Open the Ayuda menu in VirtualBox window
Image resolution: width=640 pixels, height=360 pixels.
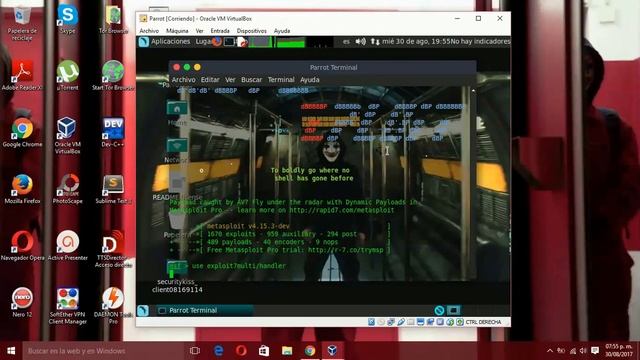tap(282, 31)
